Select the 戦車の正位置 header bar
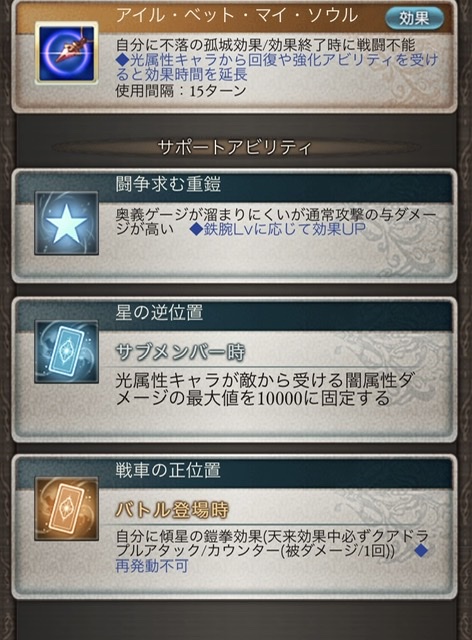Viewport: 472px width, 640px height. pyautogui.click(x=235, y=470)
